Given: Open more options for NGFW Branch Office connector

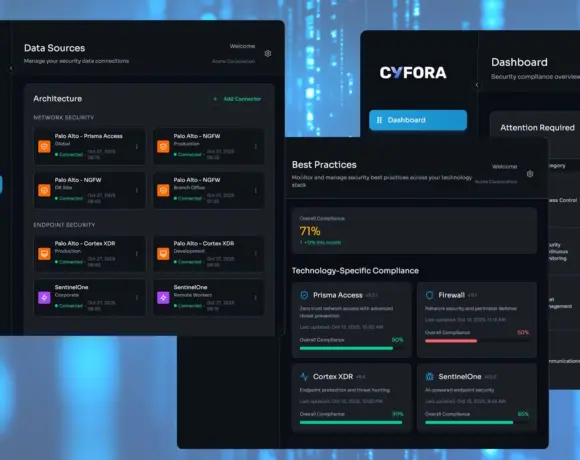Looking at the screenshot, I should tap(256, 190).
